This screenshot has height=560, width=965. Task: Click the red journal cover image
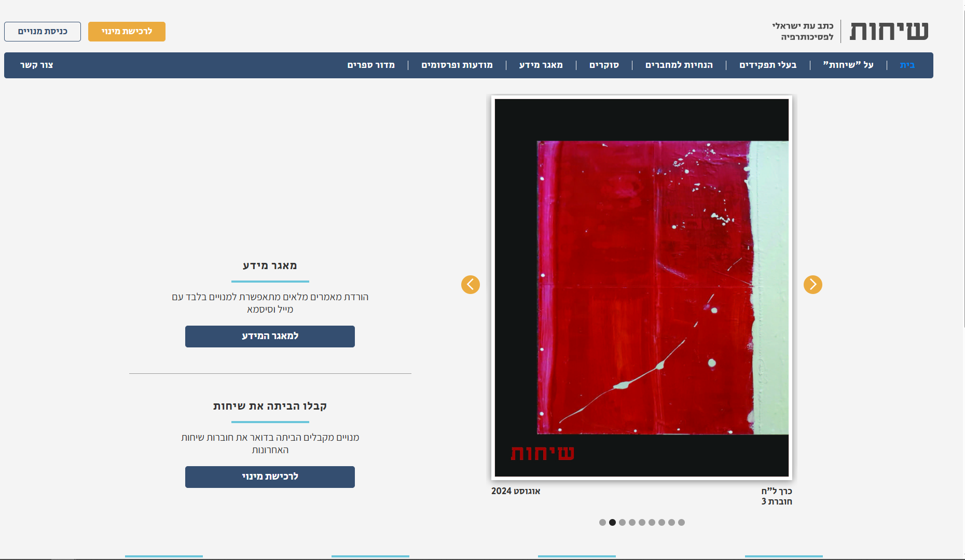pos(641,288)
